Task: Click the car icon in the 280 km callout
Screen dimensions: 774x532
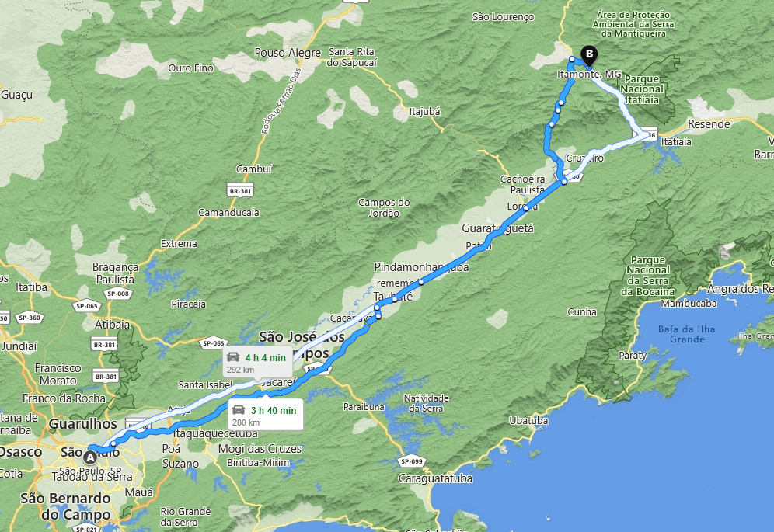Action: point(239,409)
